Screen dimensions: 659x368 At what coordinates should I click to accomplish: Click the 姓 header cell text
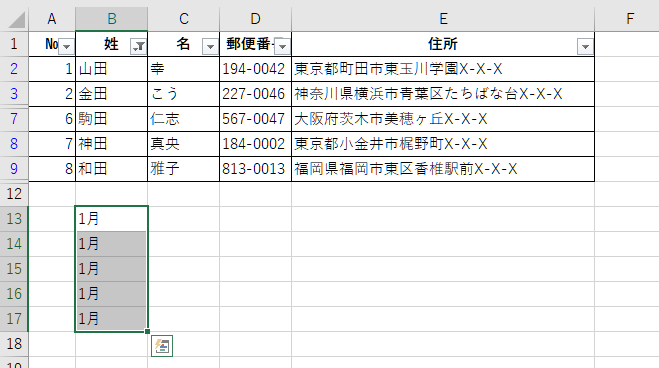point(111,44)
